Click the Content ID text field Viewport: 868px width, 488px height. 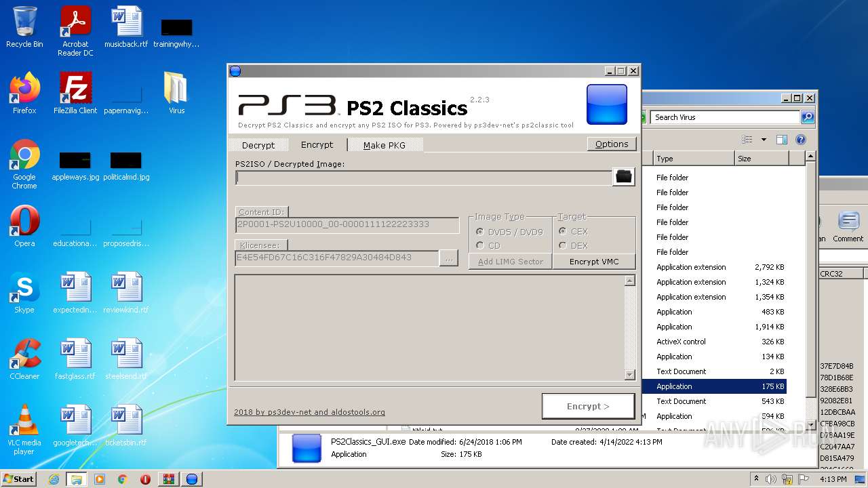(347, 225)
